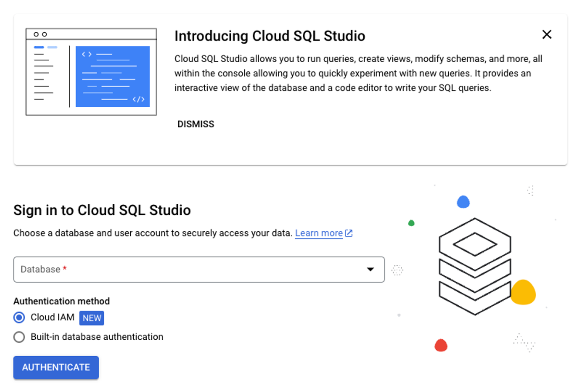Click the external link icon after Learn more

[x=348, y=233]
